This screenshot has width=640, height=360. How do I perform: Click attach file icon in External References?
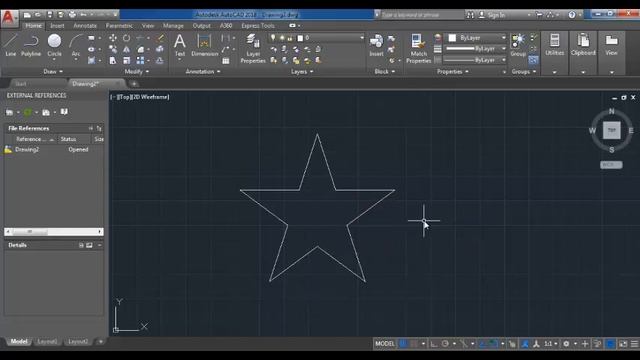[9, 112]
